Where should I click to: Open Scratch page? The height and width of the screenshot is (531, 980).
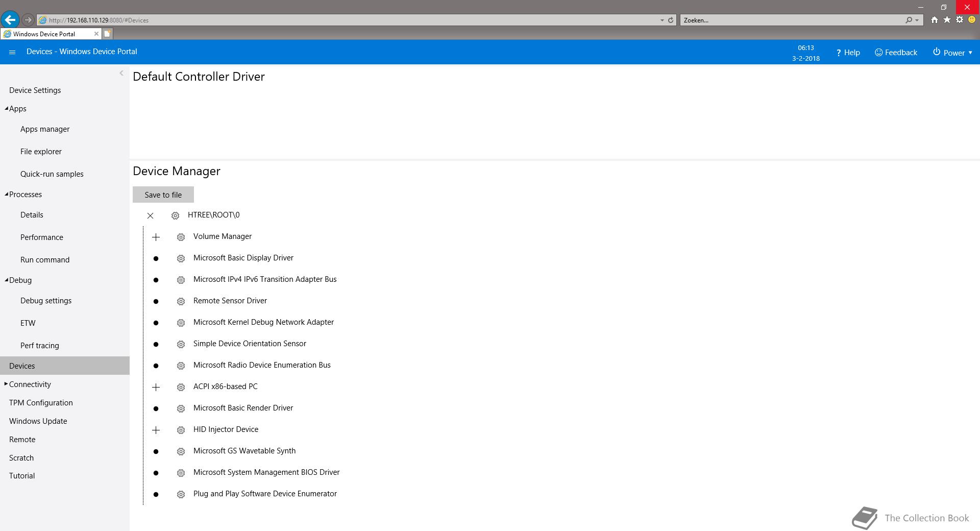pyautogui.click(x=21, y=458)
